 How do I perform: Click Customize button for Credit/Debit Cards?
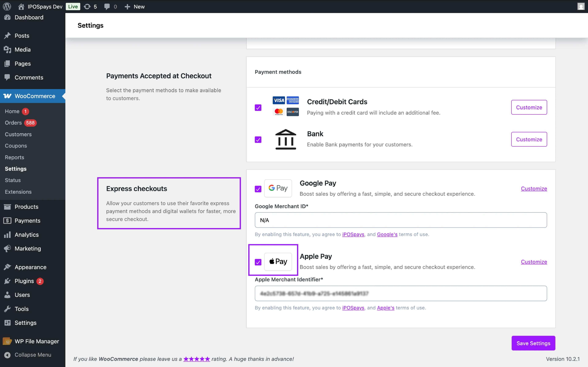tap(529, 107)
